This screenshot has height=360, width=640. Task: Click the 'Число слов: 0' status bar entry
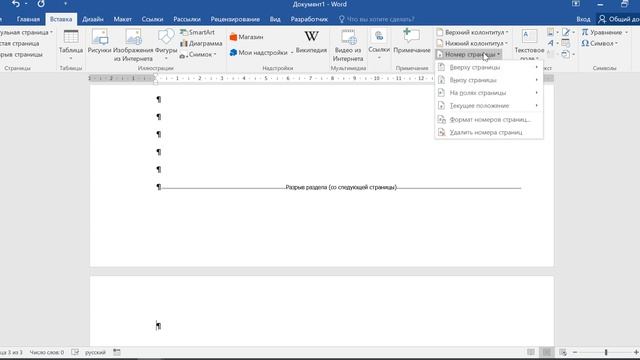coord(47,352)
